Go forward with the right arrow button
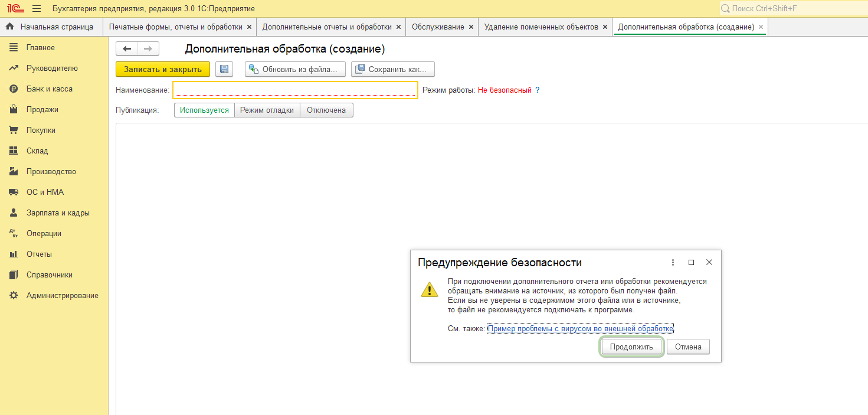The height and width of the screenshot is (415, 868). click(x=148, y=49)
